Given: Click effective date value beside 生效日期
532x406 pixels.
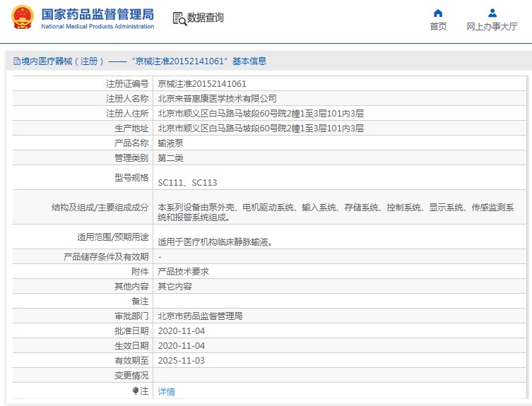Looking at the screenshot, I should 181,346.
